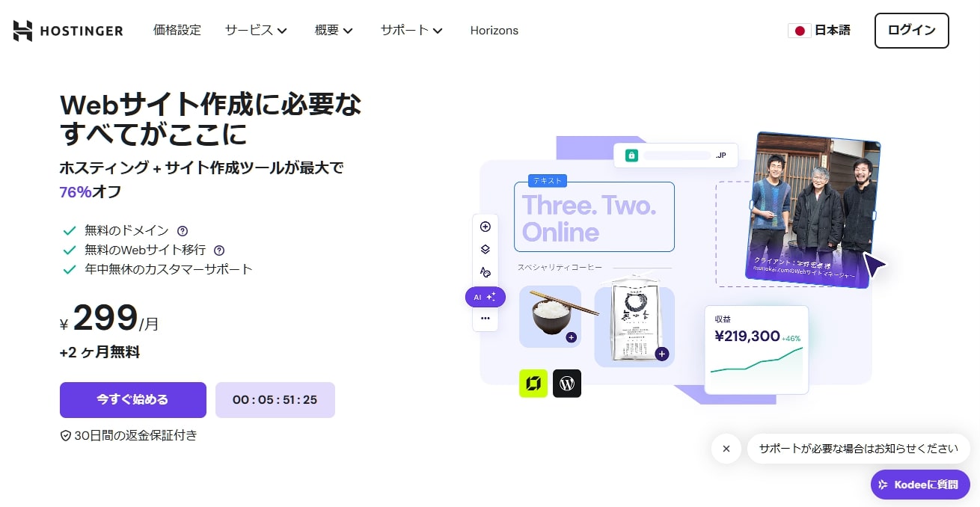Click the three-dots more icon in builder toolbar

(485, 319)
